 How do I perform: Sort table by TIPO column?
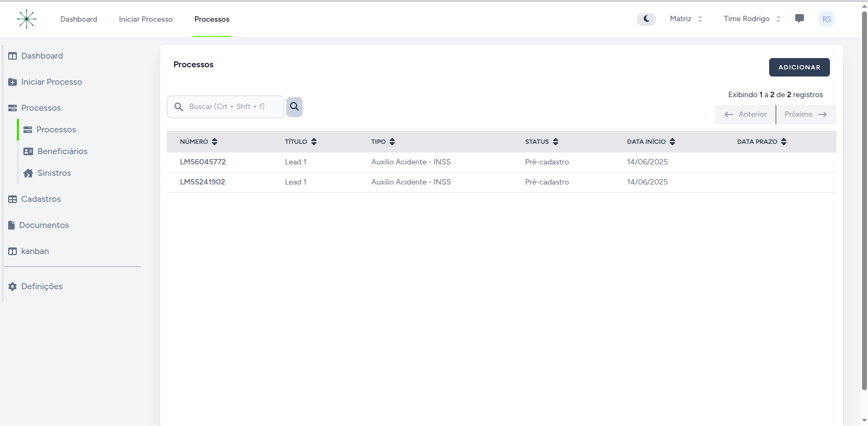pos(383,142)
